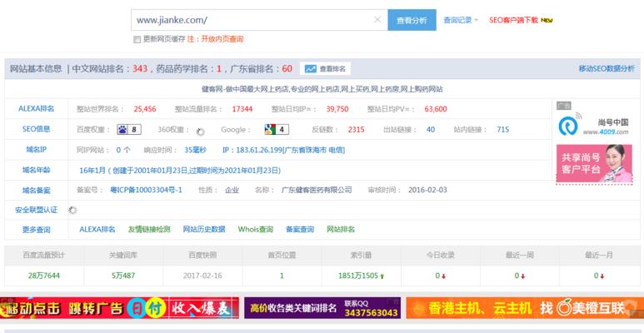Open the 备案查询 link

pos(300,230)
